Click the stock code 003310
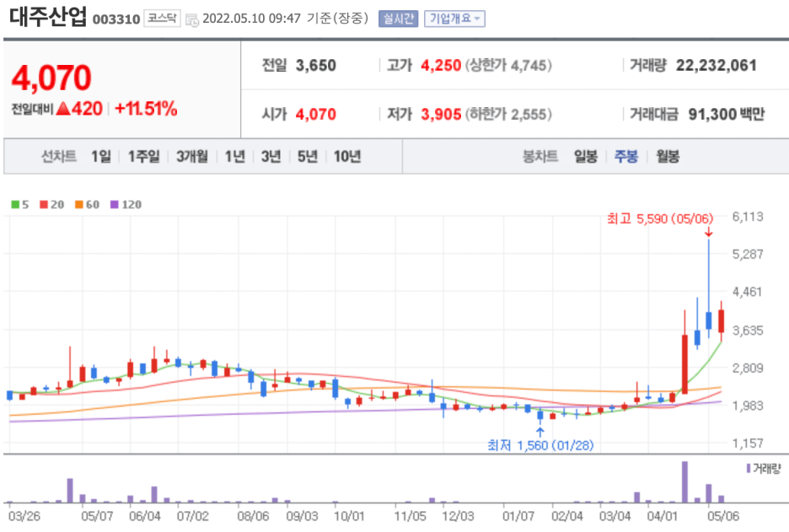The image size is (789, 532). [x=116, y=19]
